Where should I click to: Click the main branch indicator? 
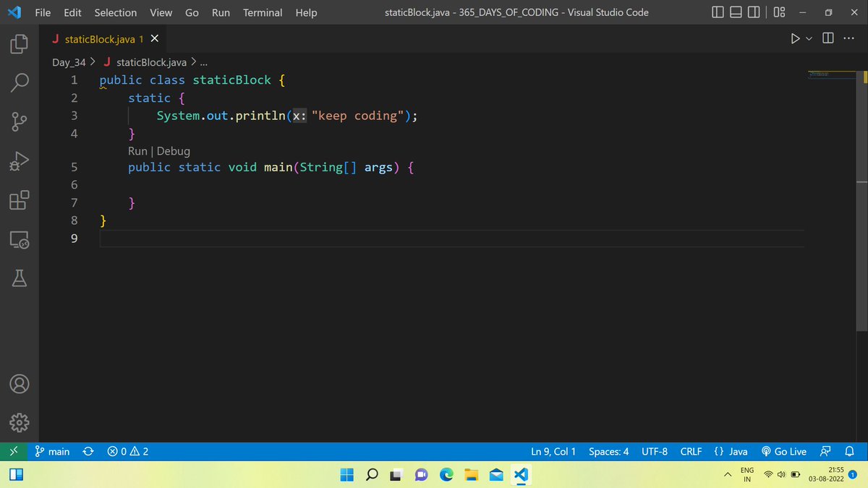point(52,451)
